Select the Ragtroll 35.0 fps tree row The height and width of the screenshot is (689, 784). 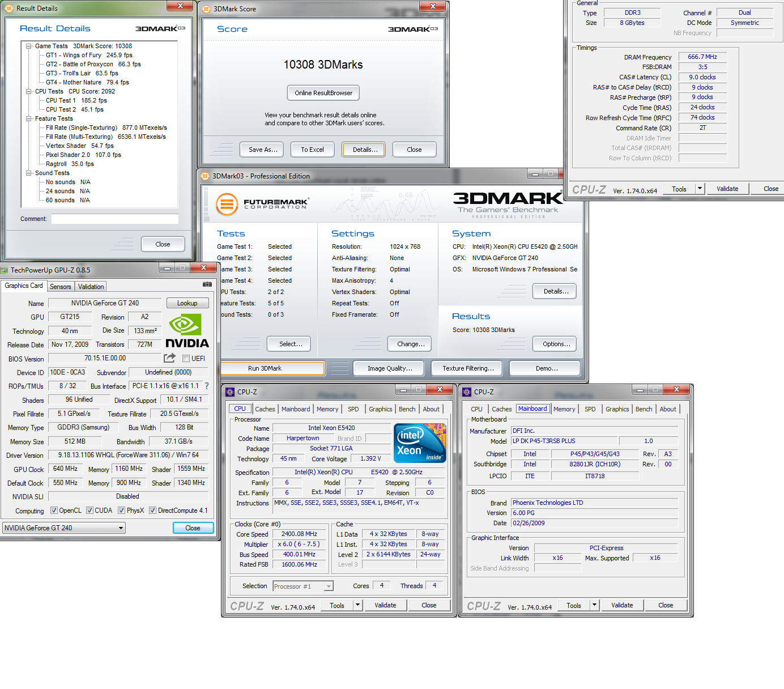(x=70, y=164)
